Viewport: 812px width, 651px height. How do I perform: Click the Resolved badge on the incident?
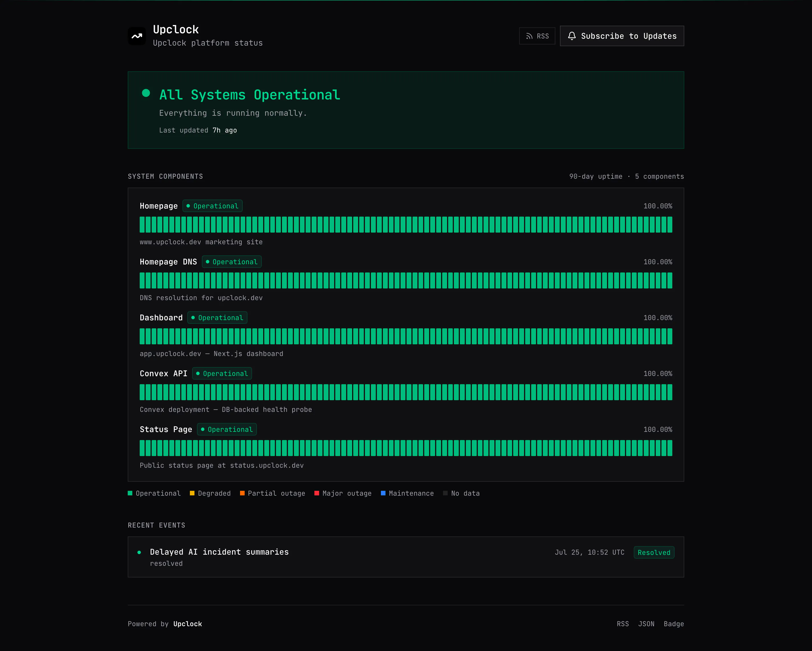pyautogui.click(x=654, y=552)
